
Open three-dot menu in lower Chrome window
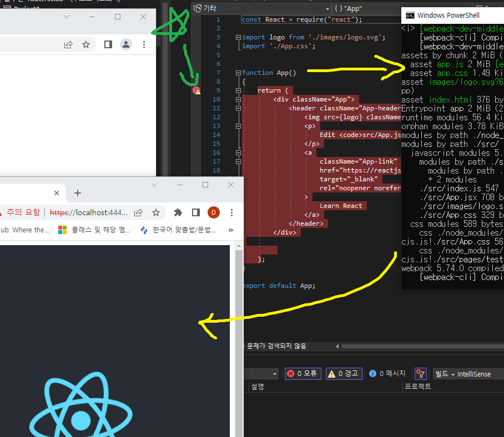coord(231,212)
